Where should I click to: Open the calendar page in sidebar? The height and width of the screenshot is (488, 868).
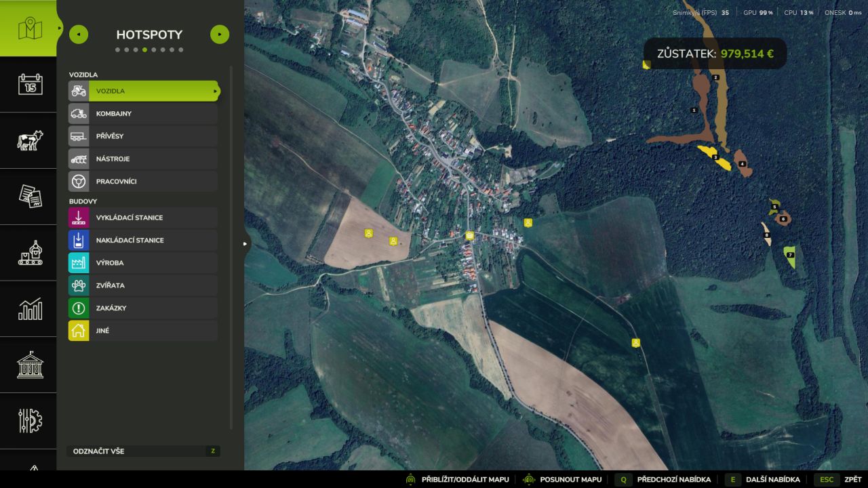click(30, 84)
